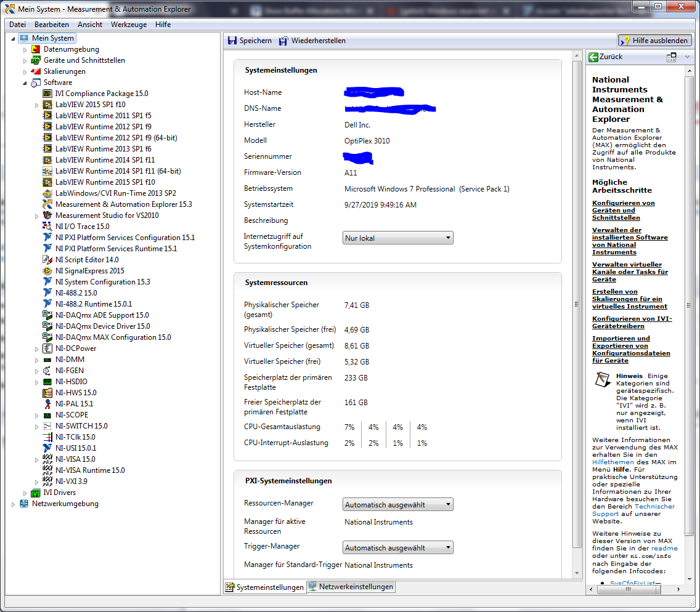Select NI System Configuration 15.3 entry
Screen dimensions: 700x612
click(102, 282)
